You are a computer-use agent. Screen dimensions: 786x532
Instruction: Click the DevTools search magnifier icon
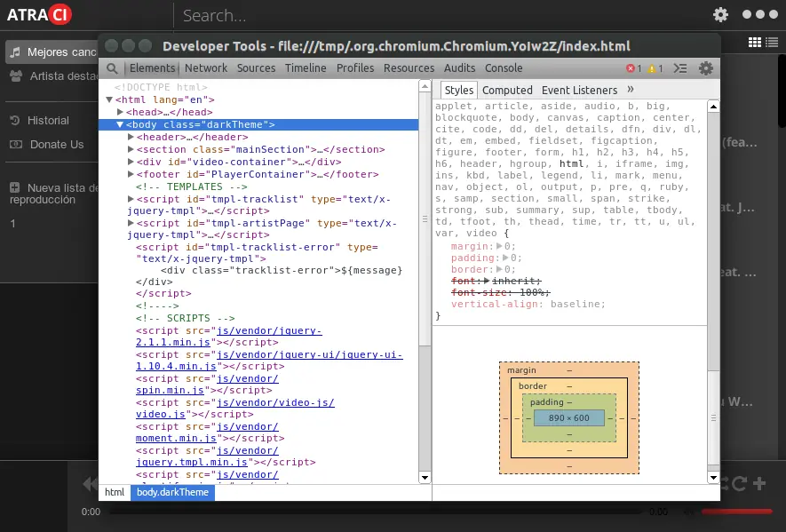pyautogui.click(x=112, y=68)
